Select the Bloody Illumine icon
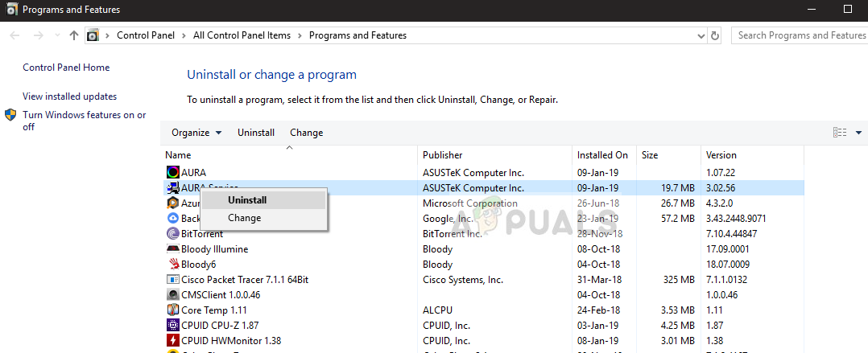Image resolution: width=868 pixels, height=353 pixels. [172, 249]
